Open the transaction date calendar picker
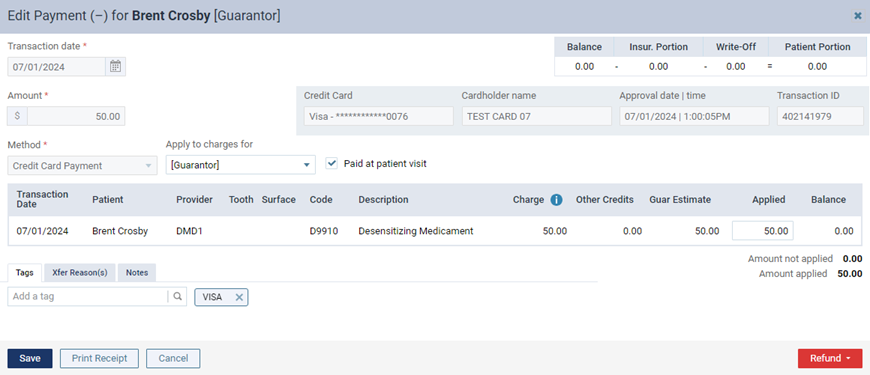Viewport: 870px width, 375px height. point(115,67)
